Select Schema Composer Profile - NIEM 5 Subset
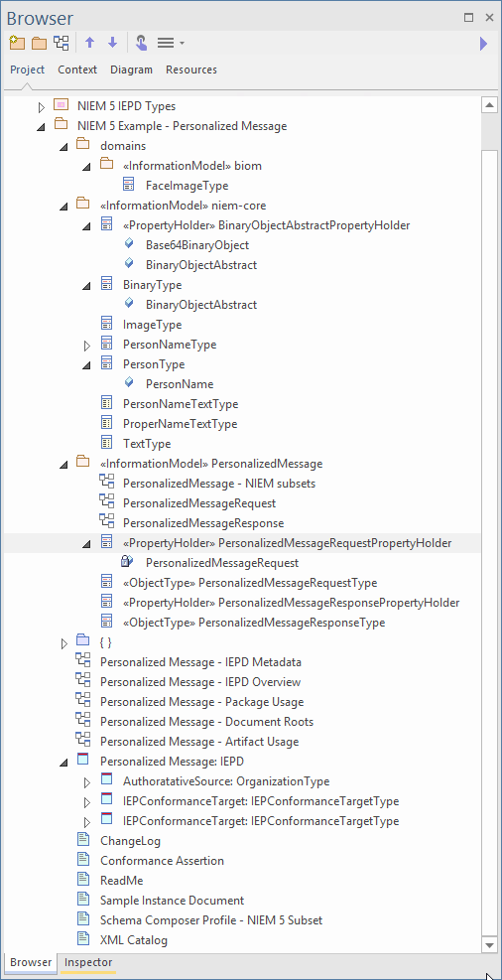 click(x=211, y=920)
